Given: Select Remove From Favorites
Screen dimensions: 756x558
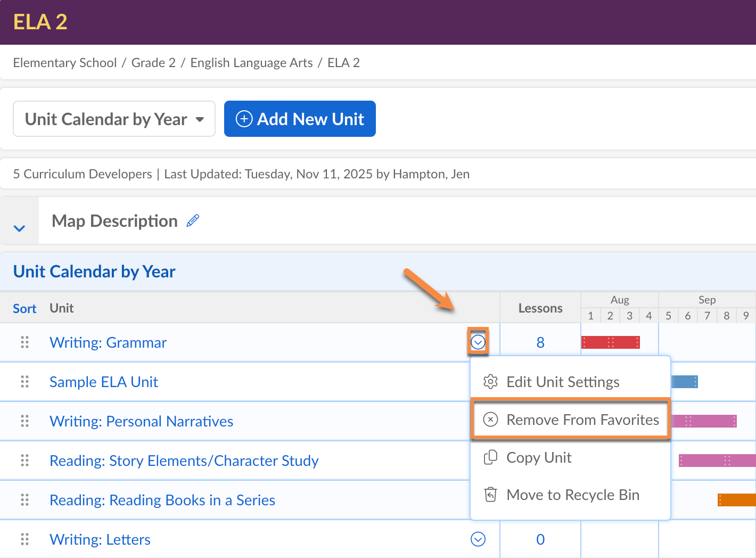Looking at the screenshot, I should pos(582,420).
